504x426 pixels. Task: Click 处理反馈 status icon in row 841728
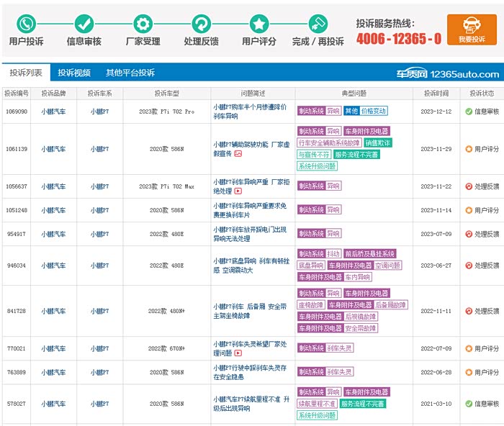click(x=469, y=311)
